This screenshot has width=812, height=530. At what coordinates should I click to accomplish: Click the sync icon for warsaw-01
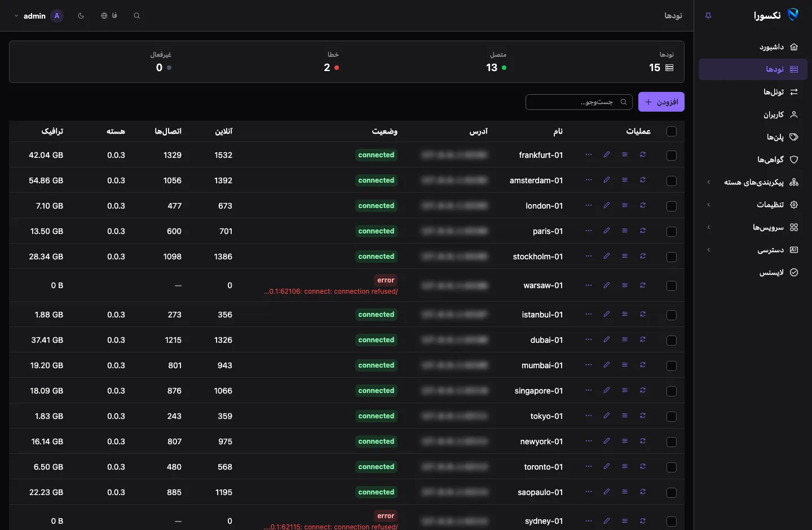click(x=643, y=285)
